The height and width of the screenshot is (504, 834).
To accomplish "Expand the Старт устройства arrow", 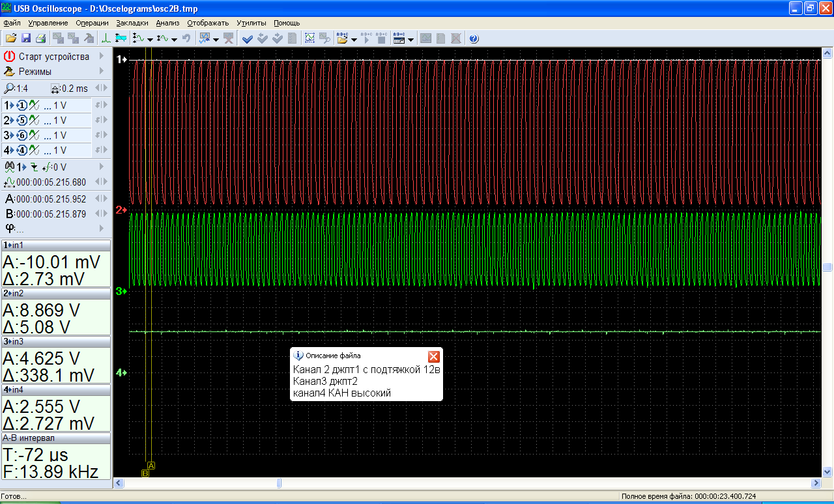I will (x=102, y=57).
